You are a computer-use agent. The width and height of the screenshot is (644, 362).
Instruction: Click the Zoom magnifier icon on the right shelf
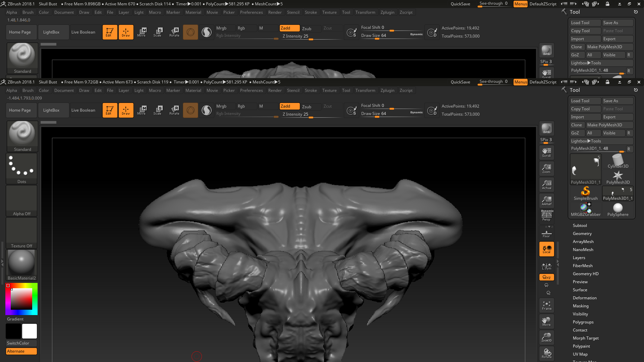[546, 169]
